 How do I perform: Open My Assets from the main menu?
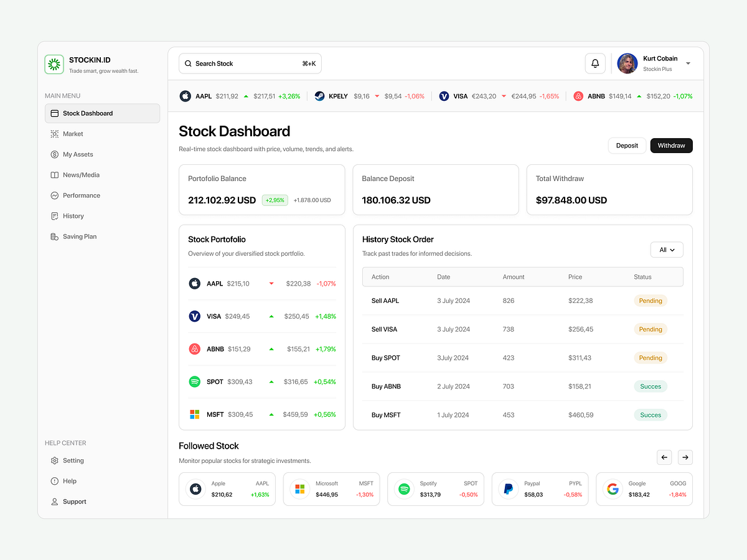coord(54,154)
